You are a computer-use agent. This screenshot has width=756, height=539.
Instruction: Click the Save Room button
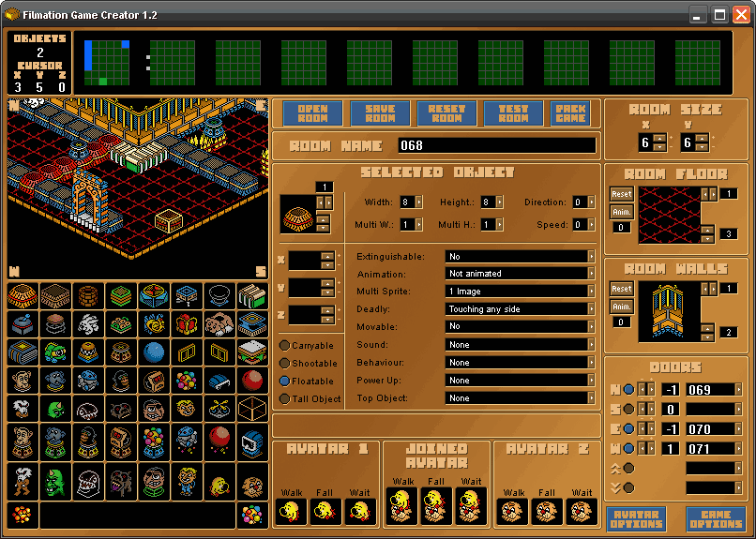[380, 113]
